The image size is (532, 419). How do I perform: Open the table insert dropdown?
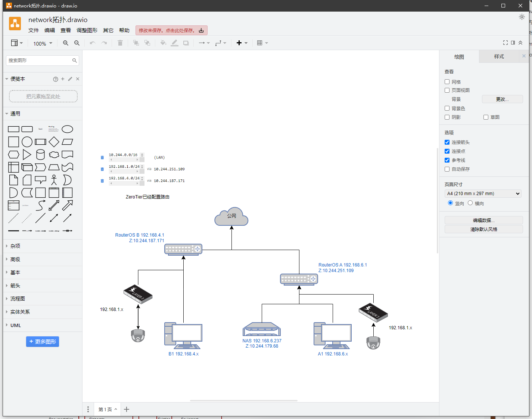point(262,43)
